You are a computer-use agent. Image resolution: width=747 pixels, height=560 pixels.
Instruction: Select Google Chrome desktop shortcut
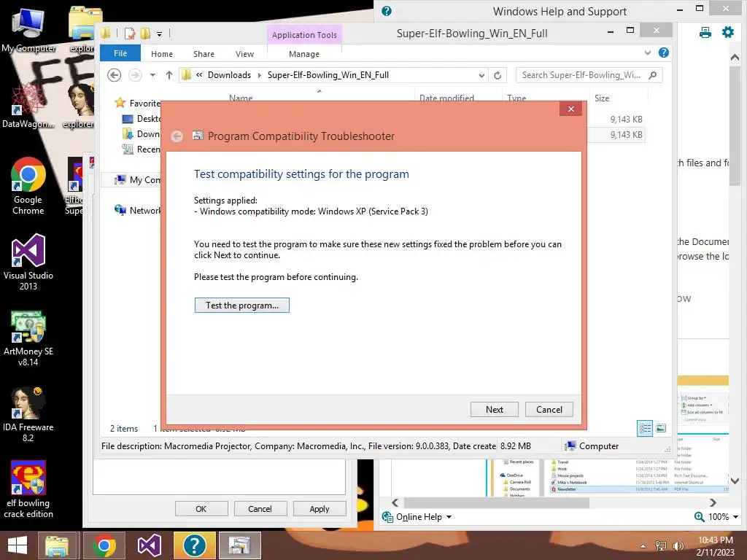[28, 186]
